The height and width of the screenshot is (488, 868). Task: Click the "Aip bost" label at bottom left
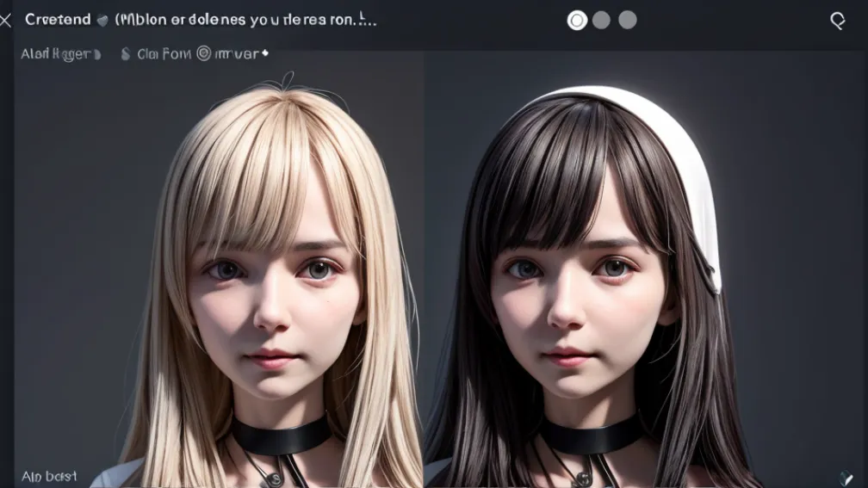coord(49,476)
